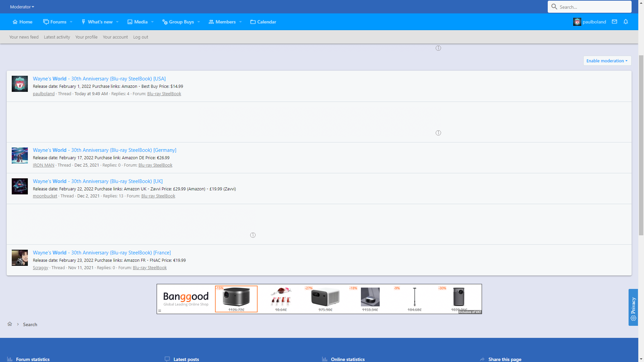Open the Moderator dropdown menu
Viewport: 644px width, 362px height.
(x=22, y=7)
